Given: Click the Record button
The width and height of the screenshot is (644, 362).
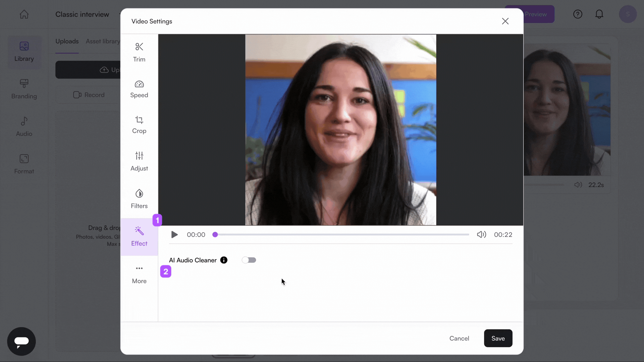Looking at the screenshot, I should point(89,95).
